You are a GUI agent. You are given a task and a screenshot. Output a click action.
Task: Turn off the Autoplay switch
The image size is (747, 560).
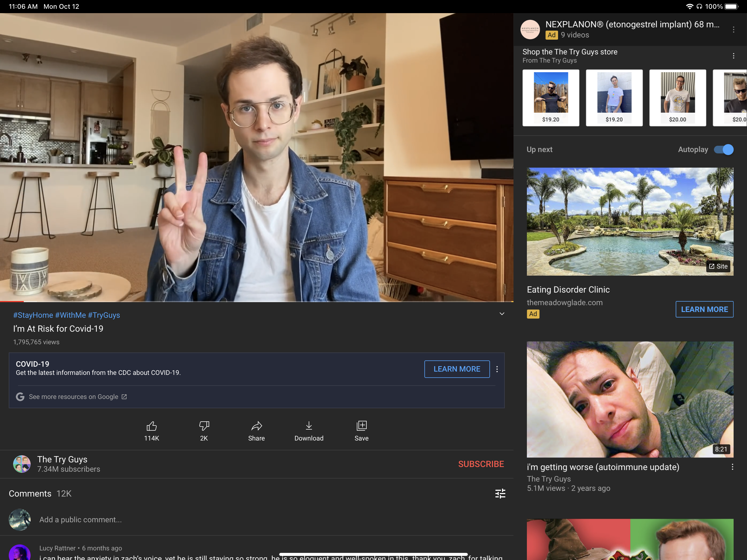pos(723,149)
